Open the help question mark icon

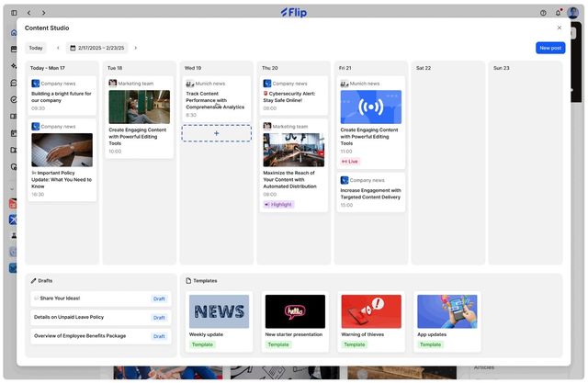pos(543,13)
